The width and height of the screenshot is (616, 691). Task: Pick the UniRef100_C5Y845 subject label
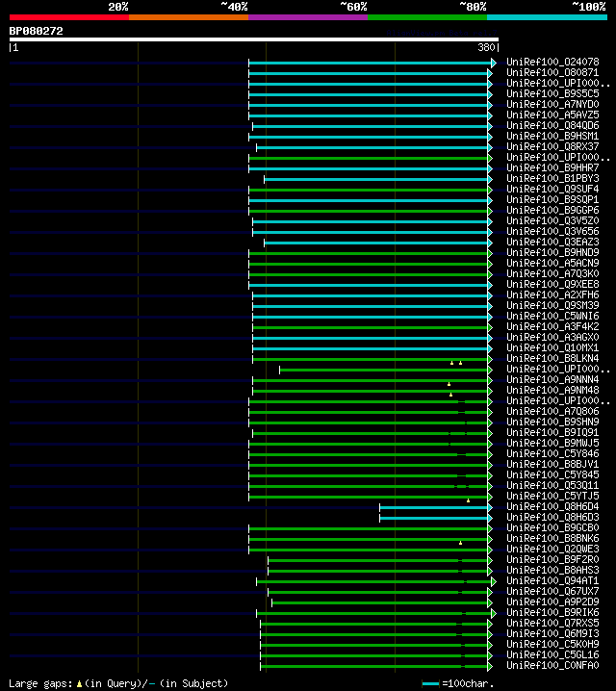point(552,474)
